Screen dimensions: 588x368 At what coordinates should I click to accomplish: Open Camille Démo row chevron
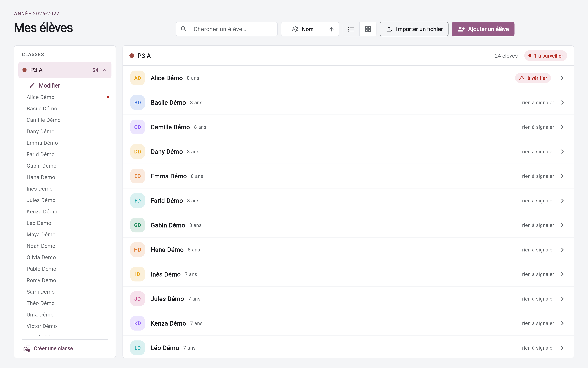click(x=562, y=127)
